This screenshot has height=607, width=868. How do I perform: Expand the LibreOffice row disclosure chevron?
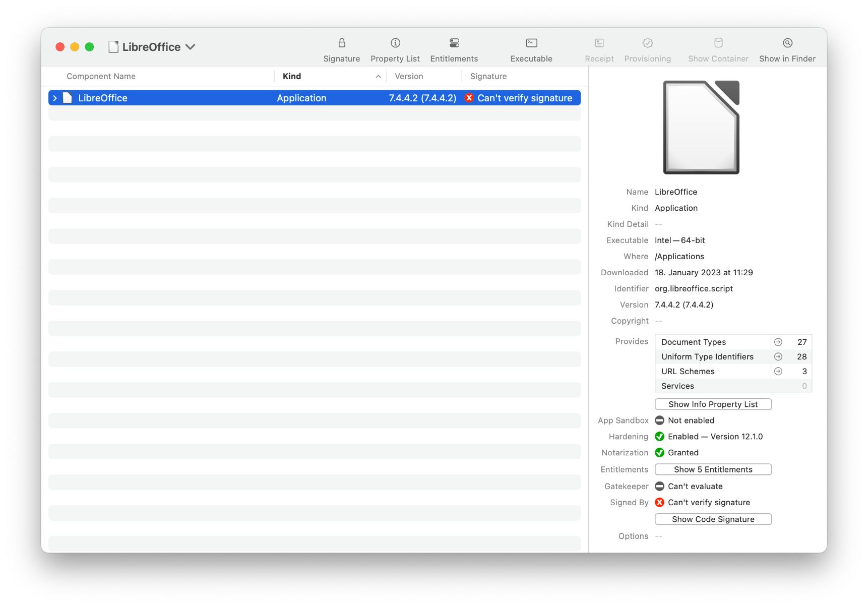pyautogui.click(x=55, y=98)
